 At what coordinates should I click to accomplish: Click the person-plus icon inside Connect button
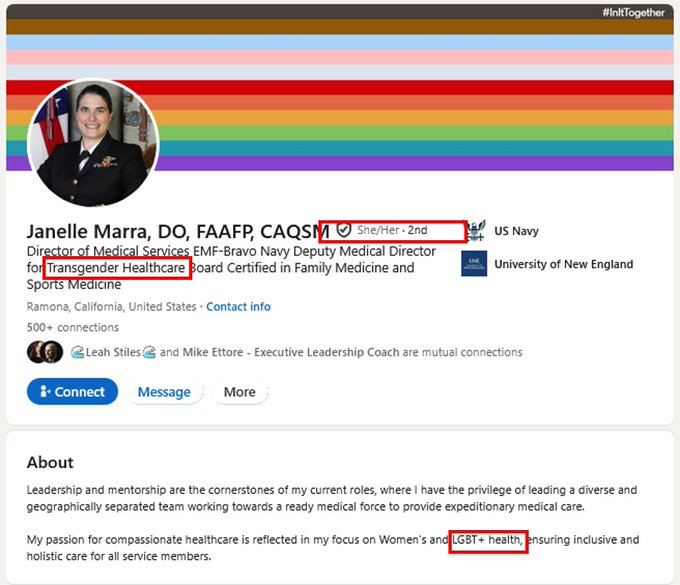[45, 392]
